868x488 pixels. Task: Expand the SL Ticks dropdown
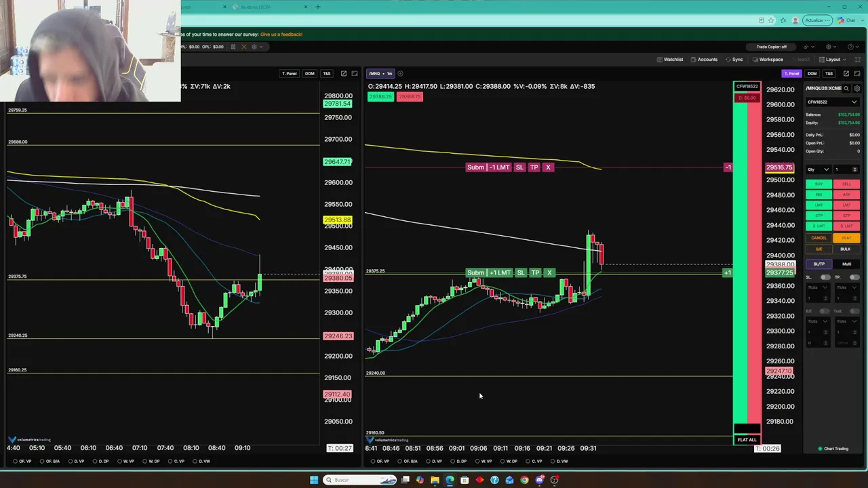(818, 287)
